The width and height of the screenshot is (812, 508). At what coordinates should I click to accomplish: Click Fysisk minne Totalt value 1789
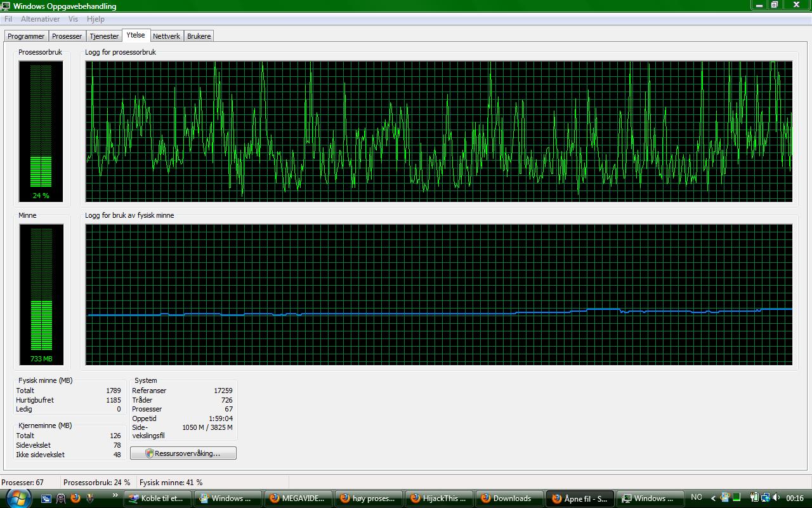(114, 391)
